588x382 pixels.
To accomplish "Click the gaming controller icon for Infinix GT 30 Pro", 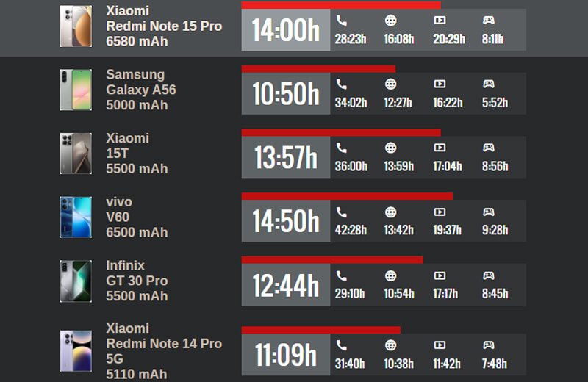I will 489,275.
